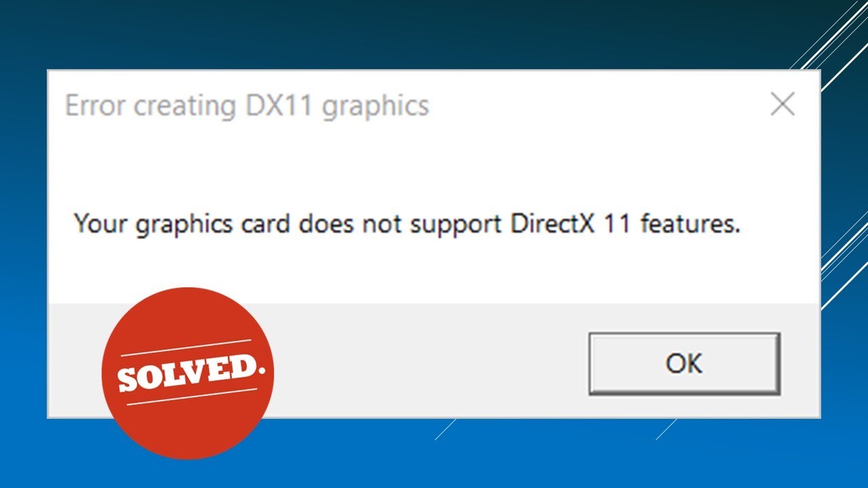
Task: Click the OK button
Action: [x=684, y=363]
